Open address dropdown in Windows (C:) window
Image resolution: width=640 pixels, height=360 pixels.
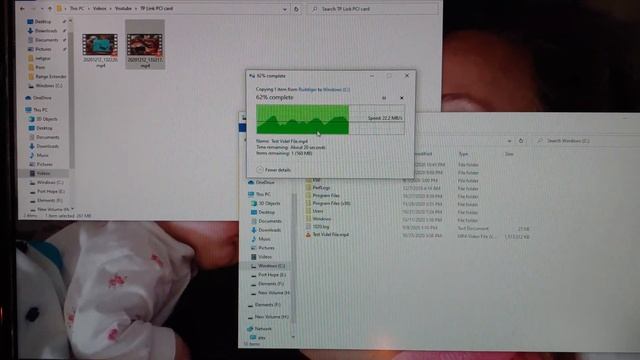coord(509,141)
